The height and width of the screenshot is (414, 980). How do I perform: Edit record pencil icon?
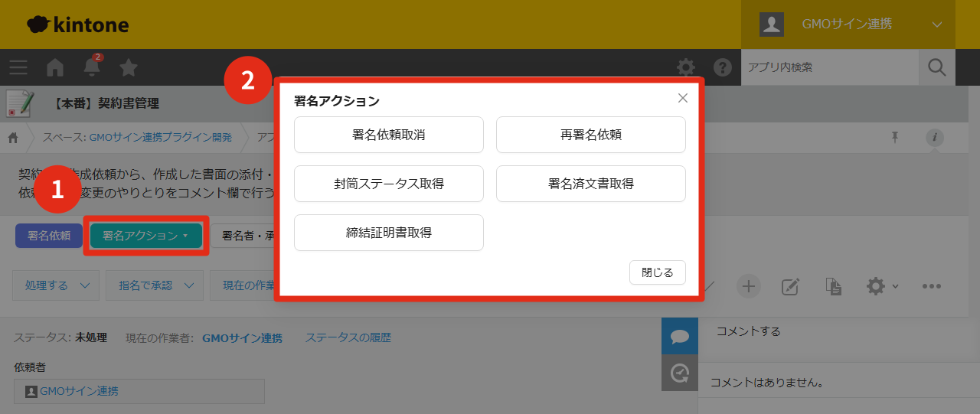[790, 286]
